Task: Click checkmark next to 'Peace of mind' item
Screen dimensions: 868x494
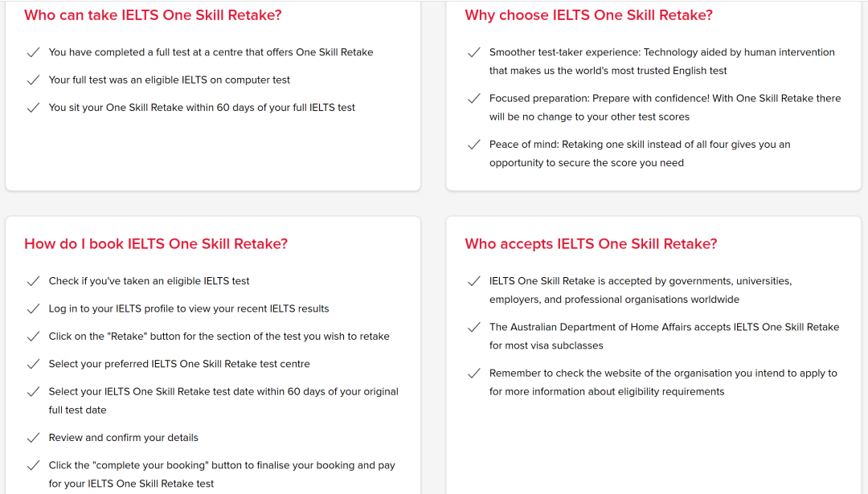Action: point(474,145)
